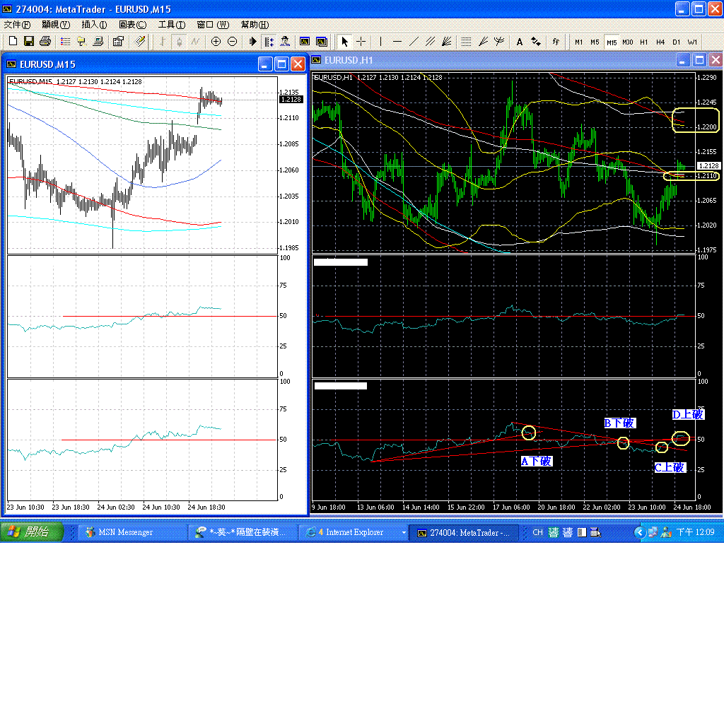The image size is (724, 728).
Task: Open the 幫助 (Help) menu
Action: pyautogui.click(x=255, y=25)
